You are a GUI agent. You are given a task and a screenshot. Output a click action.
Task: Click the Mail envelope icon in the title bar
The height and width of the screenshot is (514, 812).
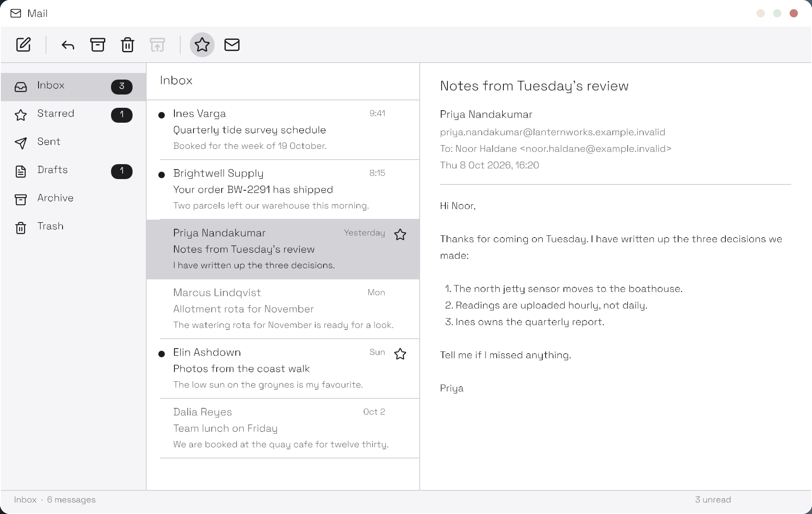coord(16,13)
